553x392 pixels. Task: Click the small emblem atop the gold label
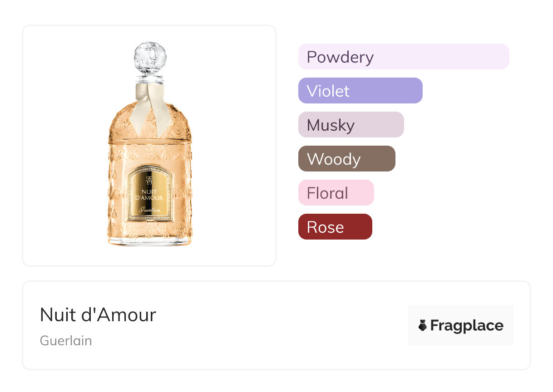[150, 178]
